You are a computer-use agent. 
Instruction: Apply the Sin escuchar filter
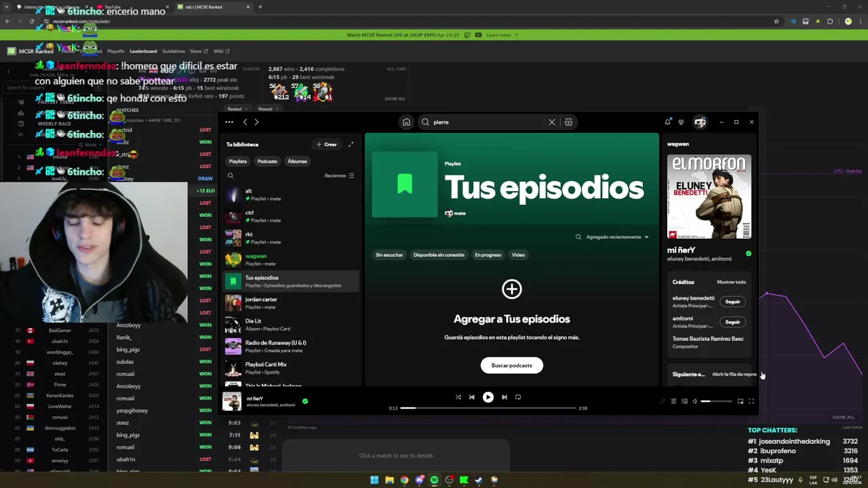(x=389, y=255)
